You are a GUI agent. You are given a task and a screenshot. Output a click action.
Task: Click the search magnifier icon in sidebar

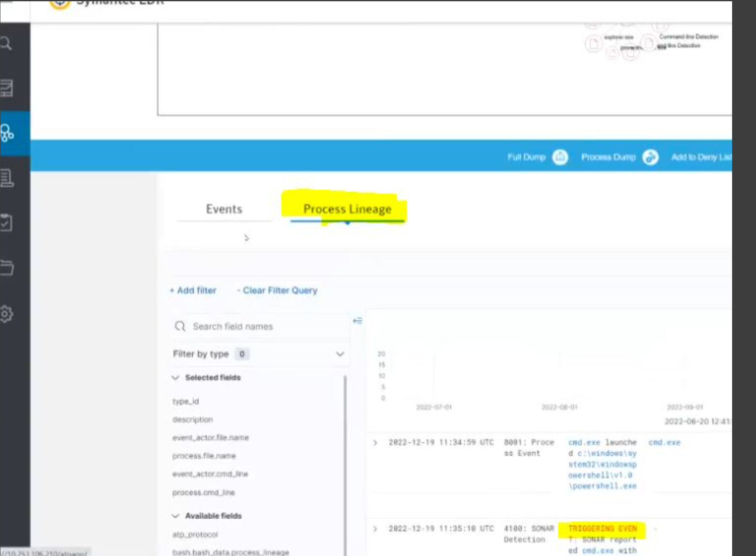6,44
